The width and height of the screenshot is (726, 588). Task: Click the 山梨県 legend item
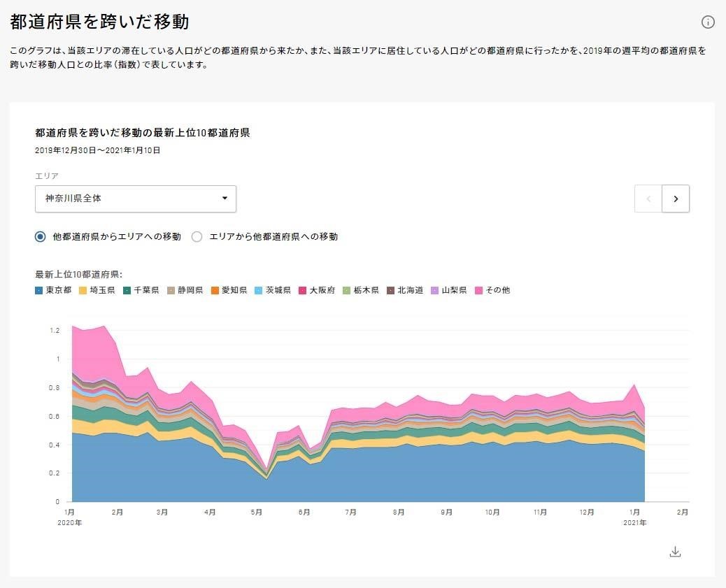click(449, 290)
